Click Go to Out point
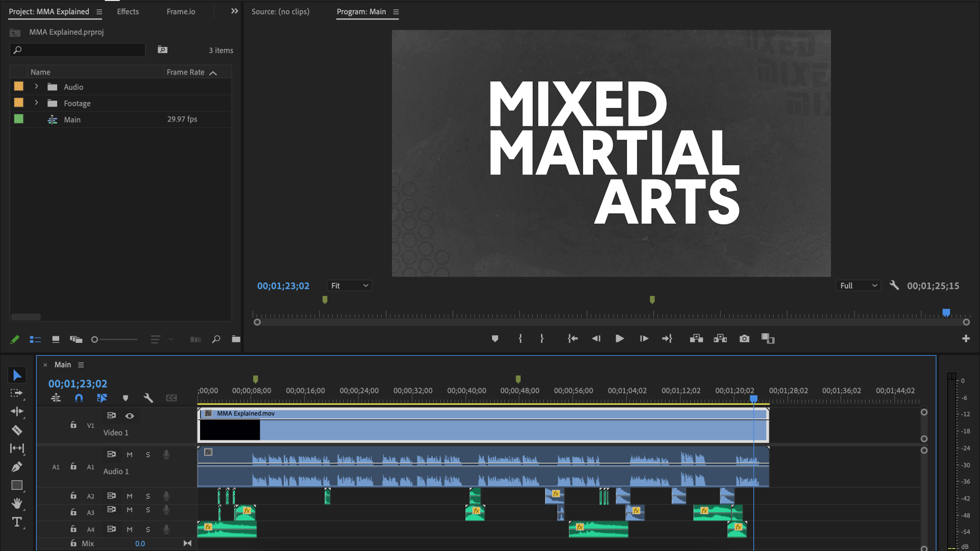The image size is (980, 551). (x=667, y=338)
